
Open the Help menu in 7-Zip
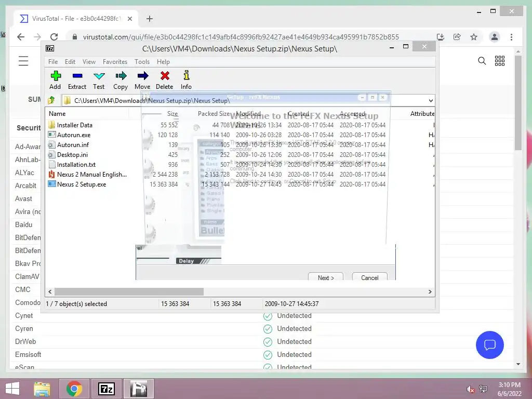[x=163, y=62]
